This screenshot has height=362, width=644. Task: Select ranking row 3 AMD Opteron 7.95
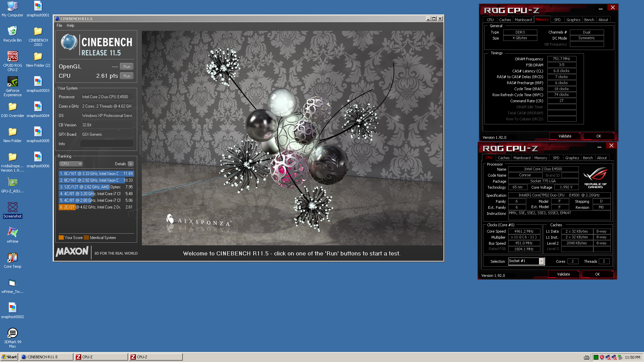click(x=96, y=187)
